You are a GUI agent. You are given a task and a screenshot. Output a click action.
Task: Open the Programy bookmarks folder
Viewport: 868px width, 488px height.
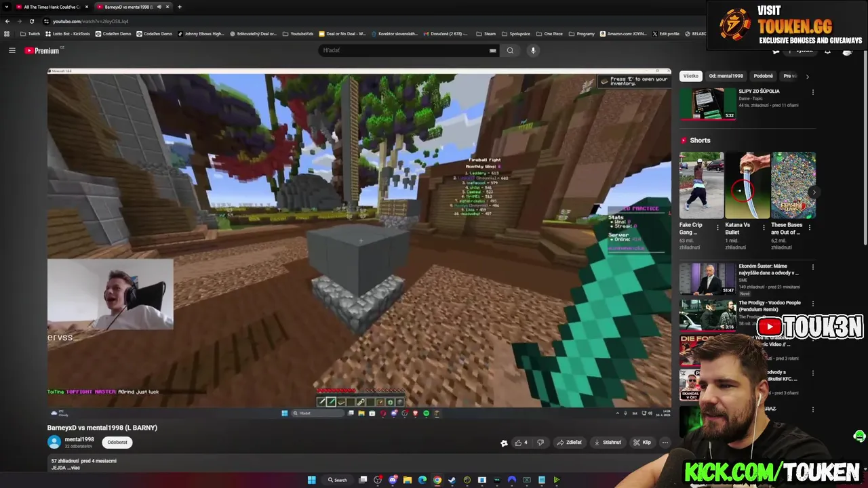pos(582,33)
